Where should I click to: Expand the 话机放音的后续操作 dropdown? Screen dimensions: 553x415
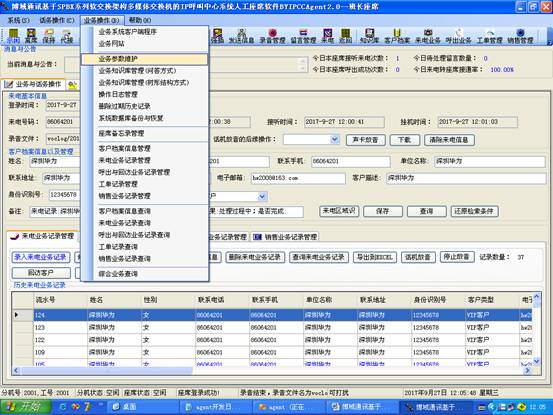(334, 140)
